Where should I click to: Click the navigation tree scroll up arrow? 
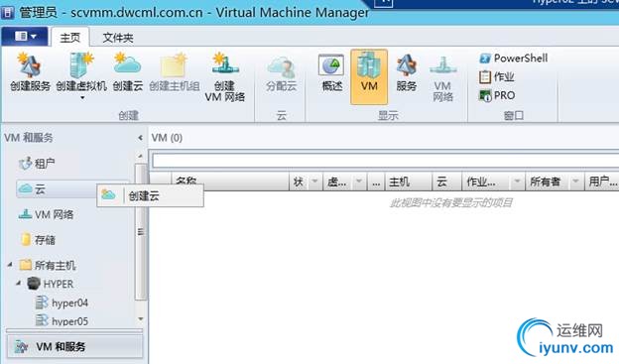pyautogui.click(x=140, y=157)
